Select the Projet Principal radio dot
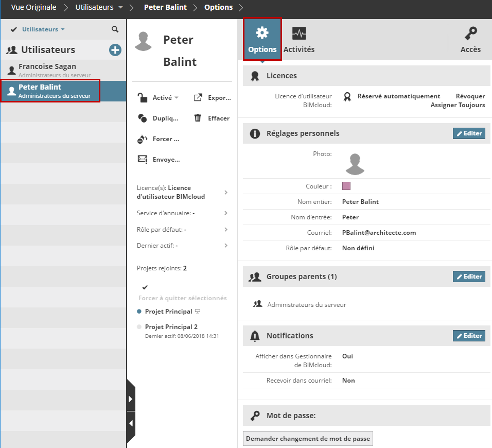This screenshot has height=448, width=492. [x=139, y=312]
